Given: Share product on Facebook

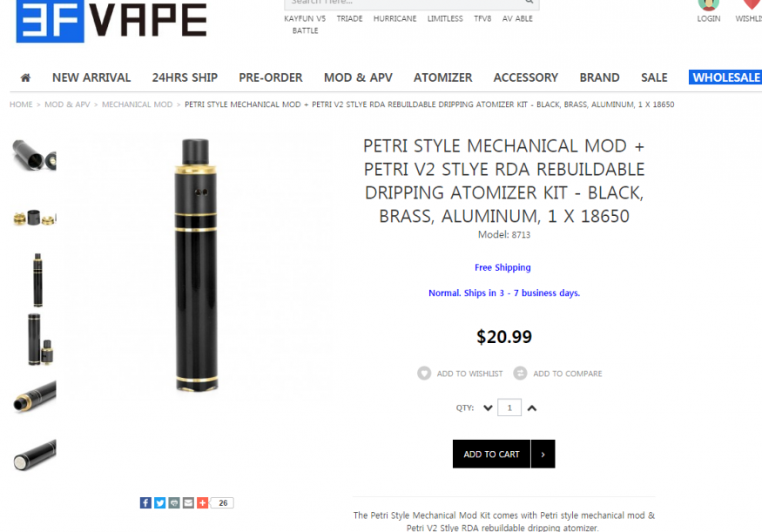Looking at the screenshot, I should coord(145,503).
